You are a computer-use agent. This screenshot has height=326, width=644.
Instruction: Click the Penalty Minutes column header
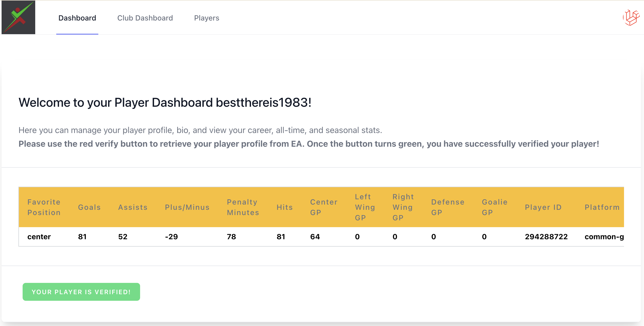243,207
